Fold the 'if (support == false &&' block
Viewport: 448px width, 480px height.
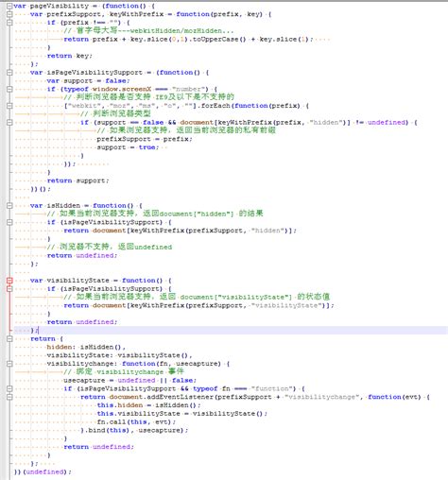pos(9,122)
